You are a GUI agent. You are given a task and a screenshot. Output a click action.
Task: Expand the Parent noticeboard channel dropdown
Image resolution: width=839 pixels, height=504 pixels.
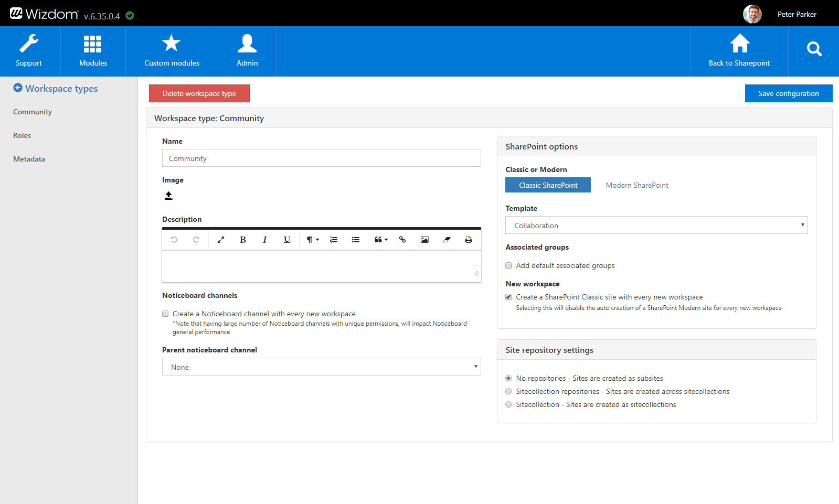321,367
